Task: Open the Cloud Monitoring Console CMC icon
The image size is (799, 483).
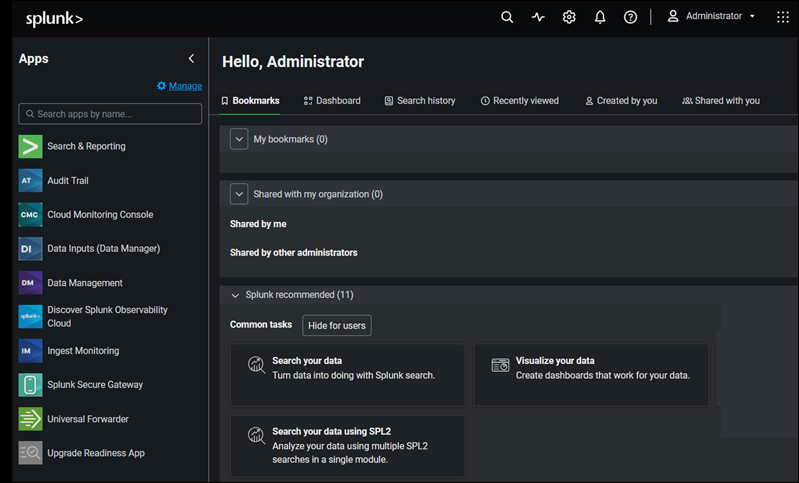Action: coord(31,214)
